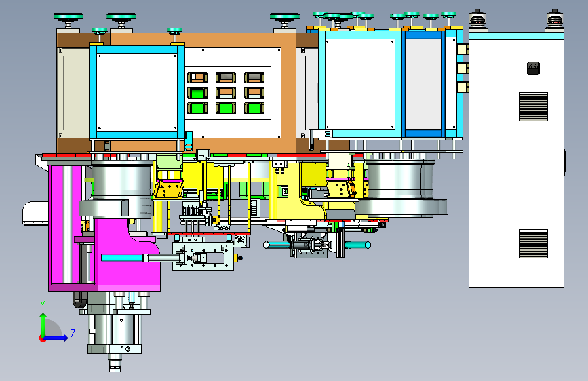Viewport: 588px width, 381px height.
Task: Pick the top beige connector beside blue frame
Action: coord(463,49)
